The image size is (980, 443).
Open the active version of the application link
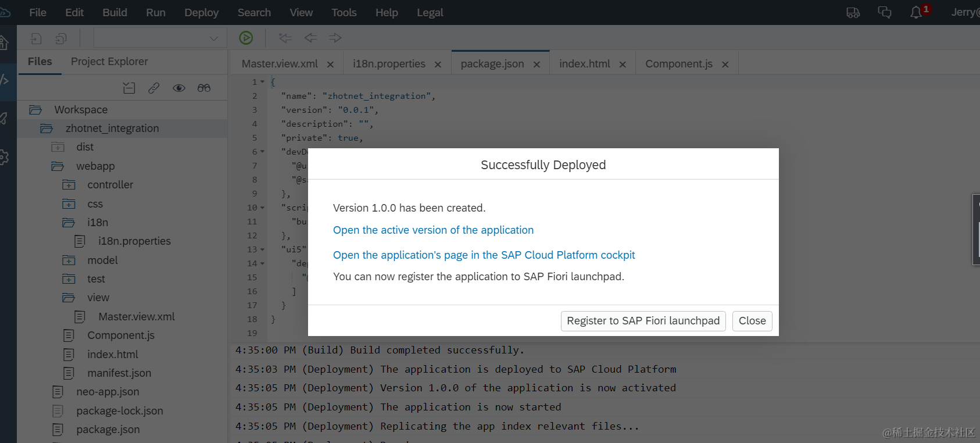click(x=433, y=230)
